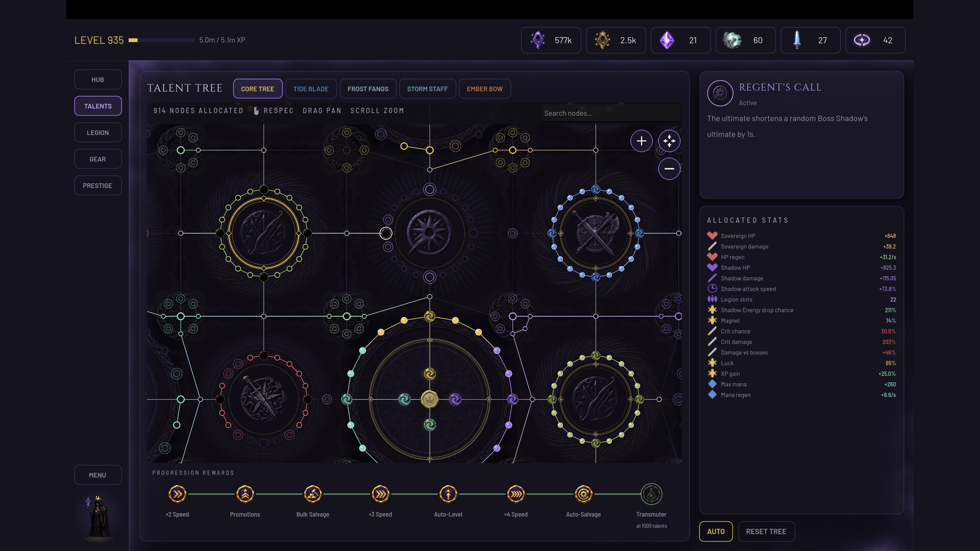The width and height of the screenshot is (980, 551).
Task: Open the Gear section
Action: point(98,159)
